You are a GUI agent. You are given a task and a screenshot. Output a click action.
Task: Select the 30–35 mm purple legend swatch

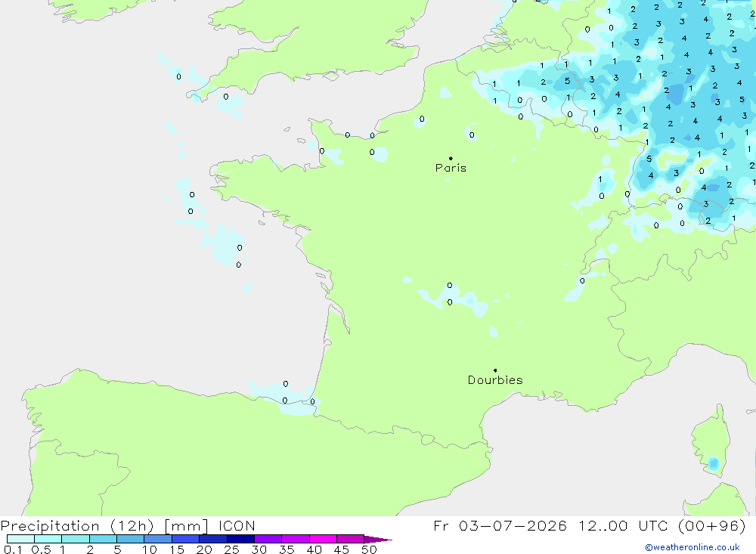[268, 539]
